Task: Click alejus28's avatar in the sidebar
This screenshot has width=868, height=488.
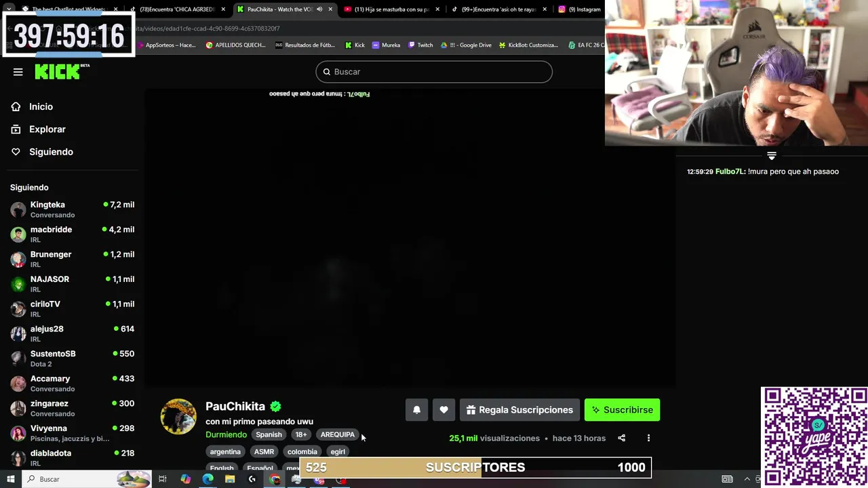Action: pos(18,333)
